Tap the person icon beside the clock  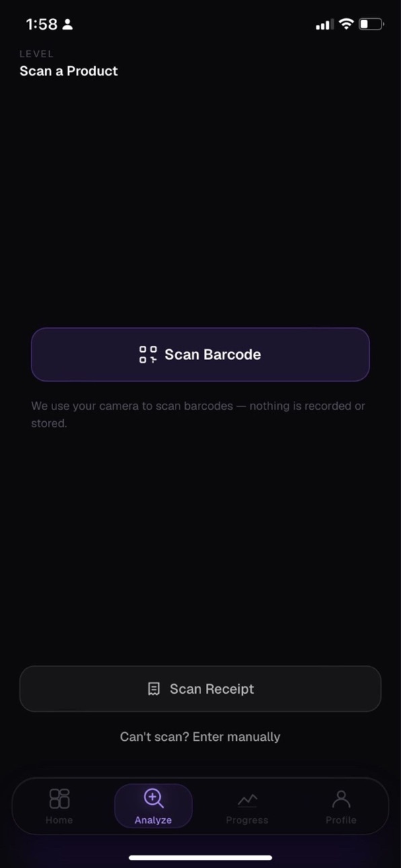pyautogui.click(x=67, y=24)
